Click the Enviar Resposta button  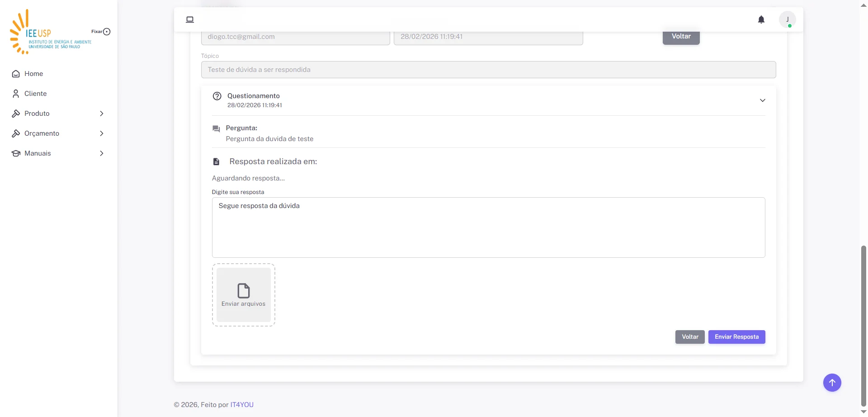pos(736,337)
